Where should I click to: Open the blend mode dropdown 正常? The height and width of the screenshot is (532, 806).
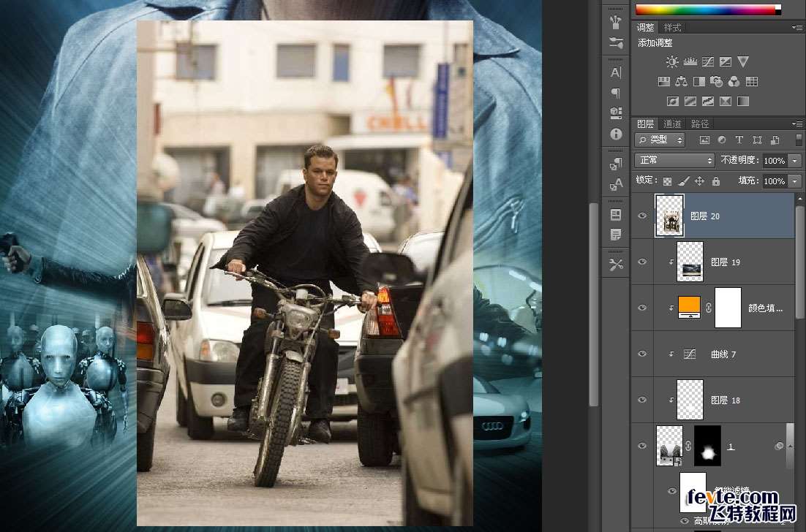click(x=674, y=160)
